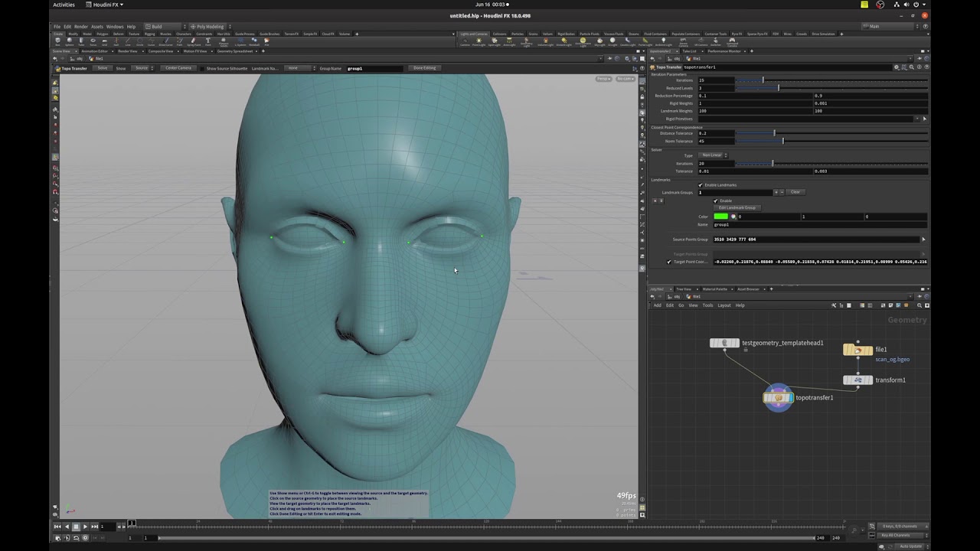The height and width of the screenshot is (551, 980).
Task: Click the Edit Landmark Group button
Action: [x=737, y=207]
